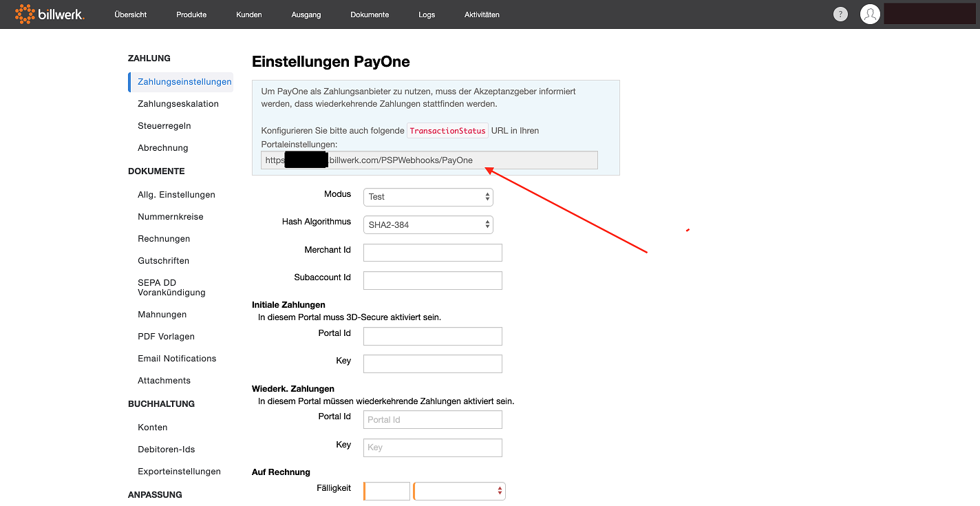This screenshot has width=980, height=506.
Task: Open the Hash Algorithmus dropdown
Action: click(428, 224)
